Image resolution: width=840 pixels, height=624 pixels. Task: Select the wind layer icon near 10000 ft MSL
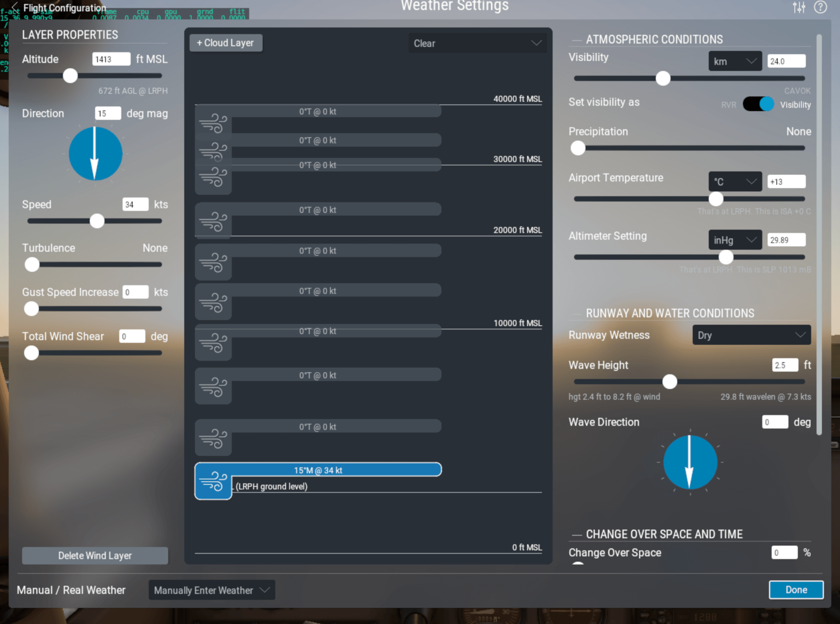pos(213,344)
